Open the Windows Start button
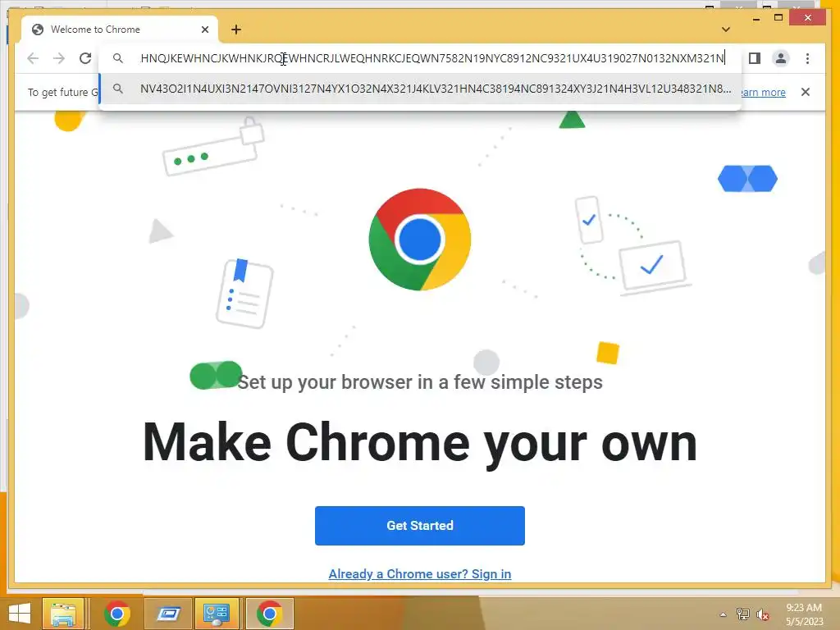The width and height of the screenshot is (840, 630). (x=20, y=614)
